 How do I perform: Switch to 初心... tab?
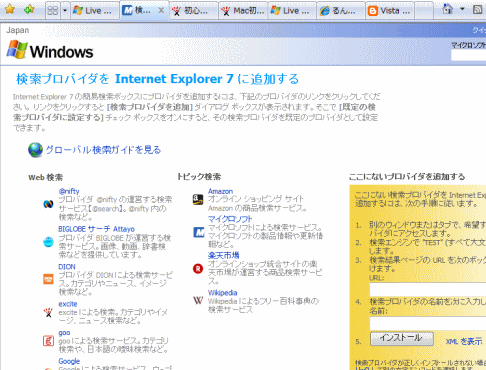[x=194, y=11]
